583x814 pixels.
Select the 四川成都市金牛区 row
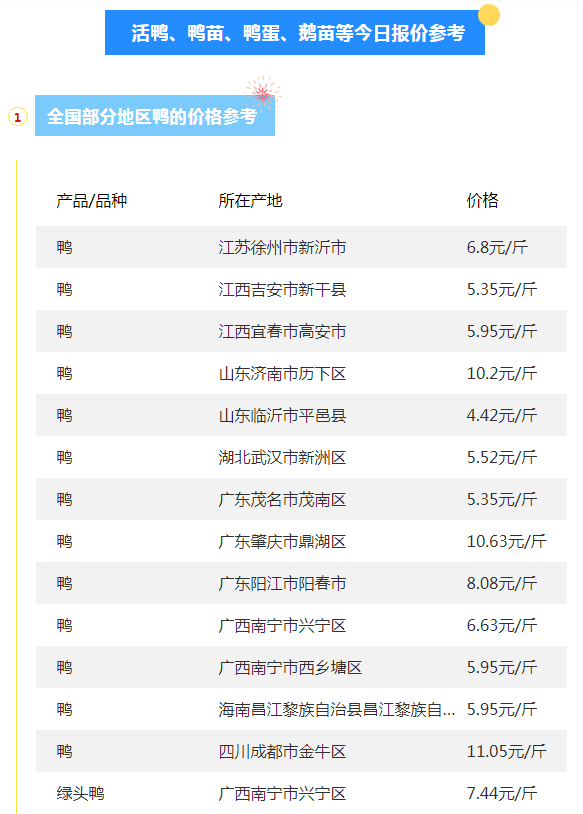[x=301, y=752]
